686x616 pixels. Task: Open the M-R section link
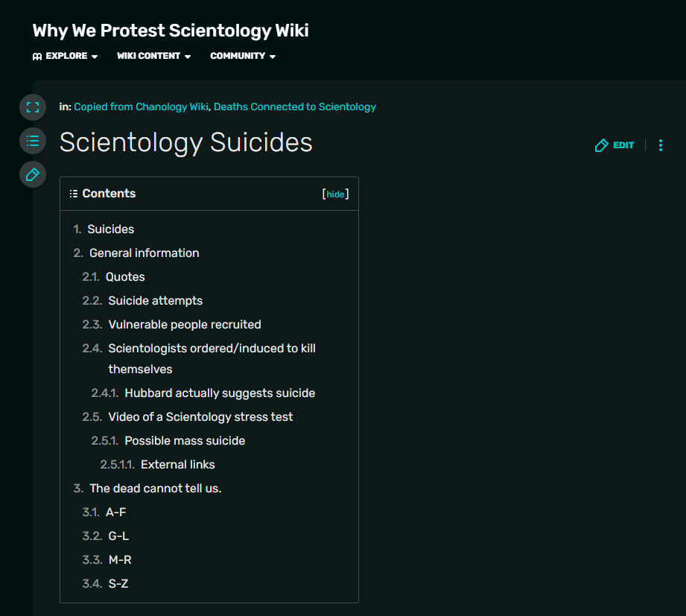(120, 560)
